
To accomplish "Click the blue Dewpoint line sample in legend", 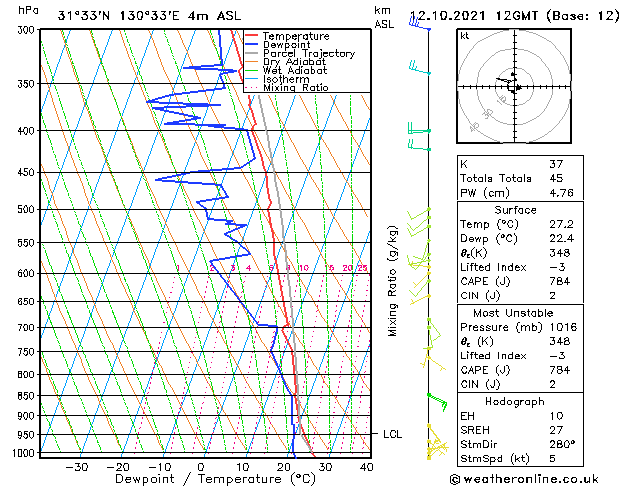I will click(x=252, y=44).
